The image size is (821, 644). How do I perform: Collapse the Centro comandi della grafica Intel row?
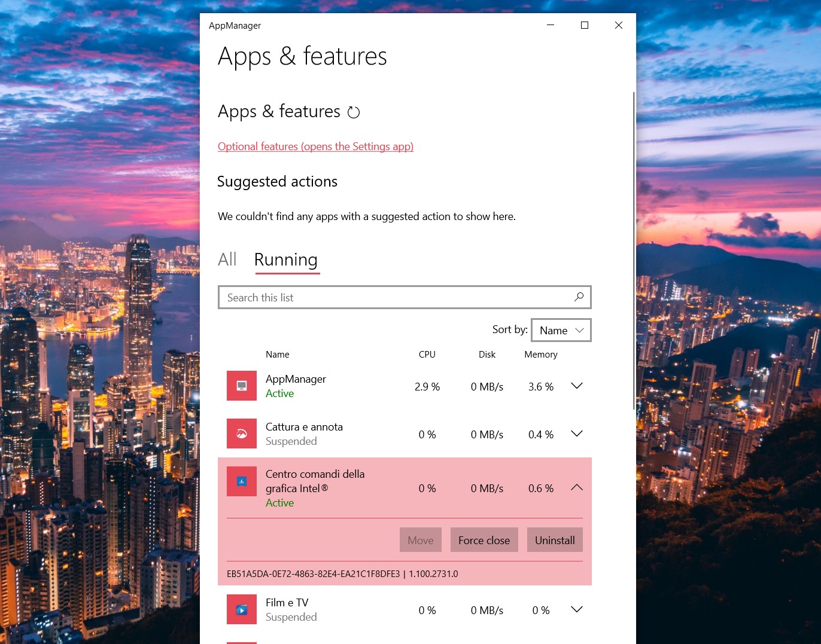[577, 488]
